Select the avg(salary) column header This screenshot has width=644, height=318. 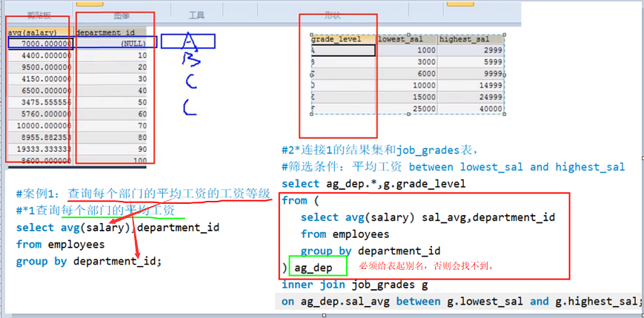click(40, 32)
